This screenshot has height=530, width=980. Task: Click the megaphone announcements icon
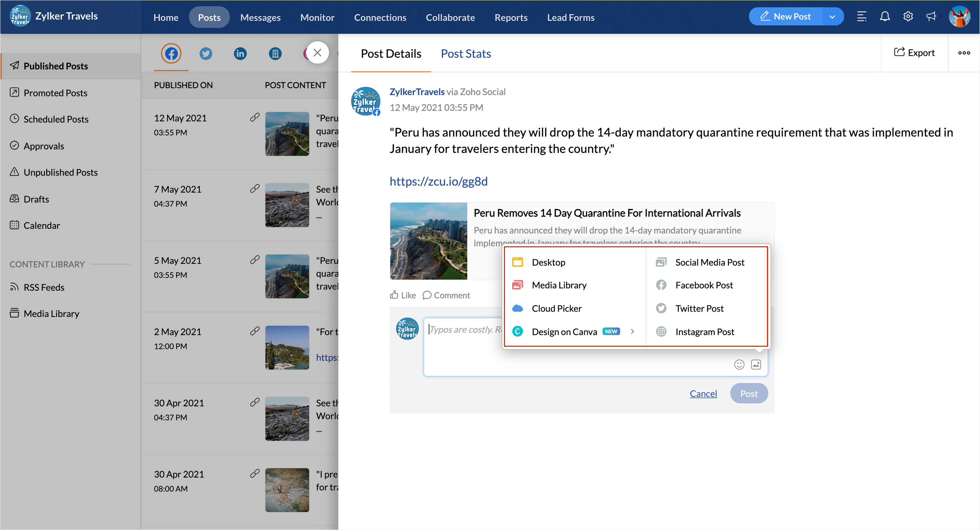click(931, 16)
